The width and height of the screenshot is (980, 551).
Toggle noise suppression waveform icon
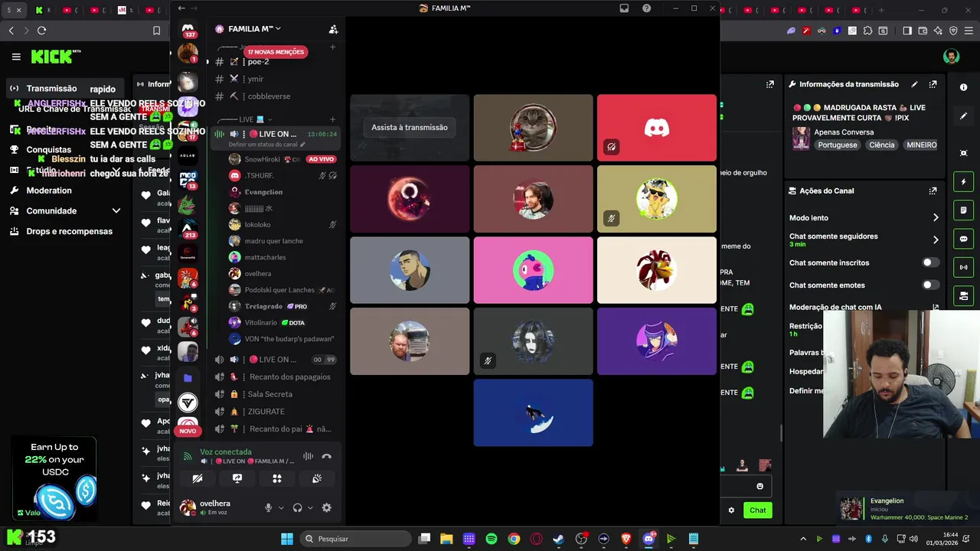(308, 456)
